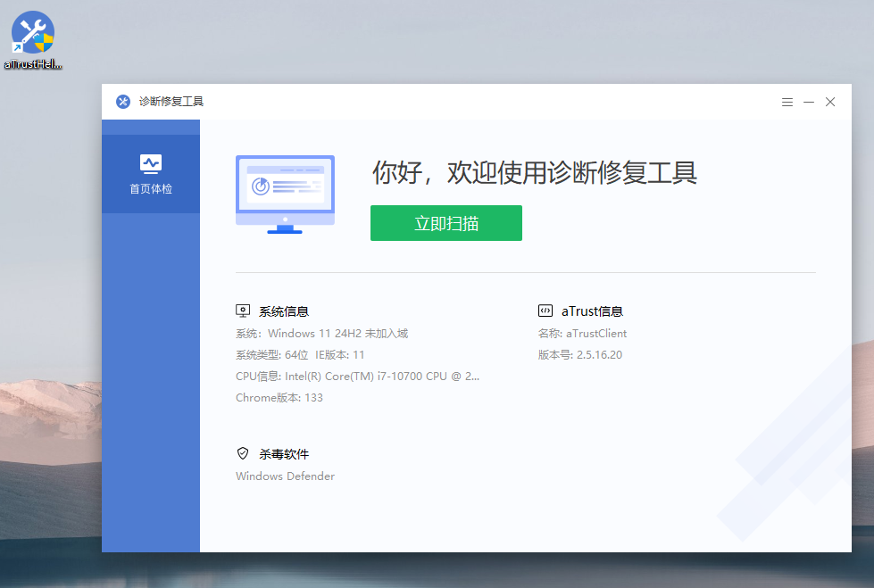874x588 pixels.
Task: Click the wrench app icon in title bar
Action: [x=123, y=102]
